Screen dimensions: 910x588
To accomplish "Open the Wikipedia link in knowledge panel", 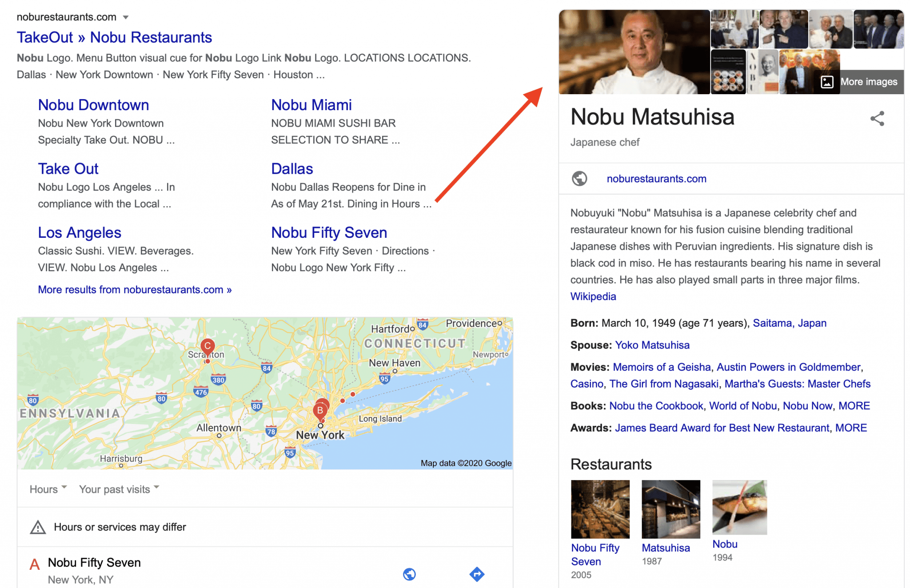I will click(593, 296).
